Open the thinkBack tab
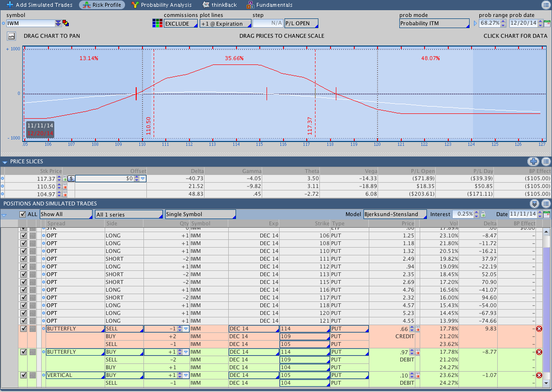The image size is (552, 392). coord(220,5)
